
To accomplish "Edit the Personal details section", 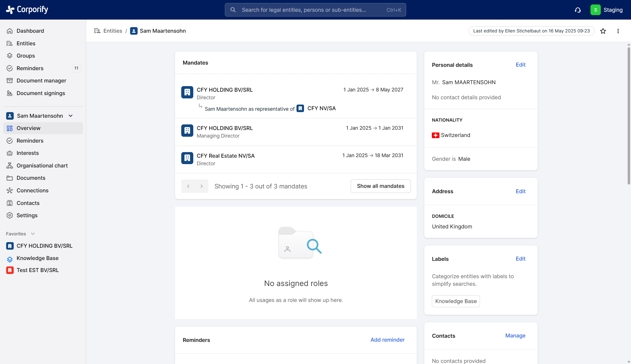I will 521,65.
